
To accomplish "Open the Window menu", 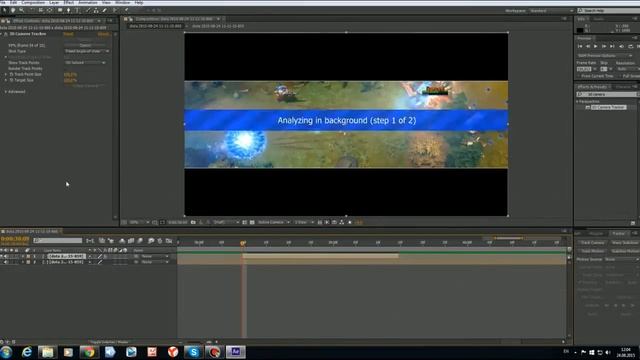I will tap(122, 2).
